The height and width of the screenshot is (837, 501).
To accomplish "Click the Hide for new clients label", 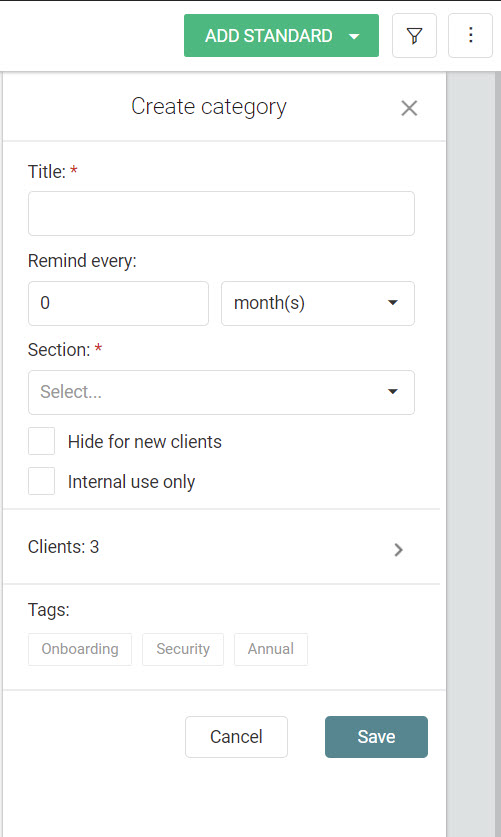I will [145, 441].
